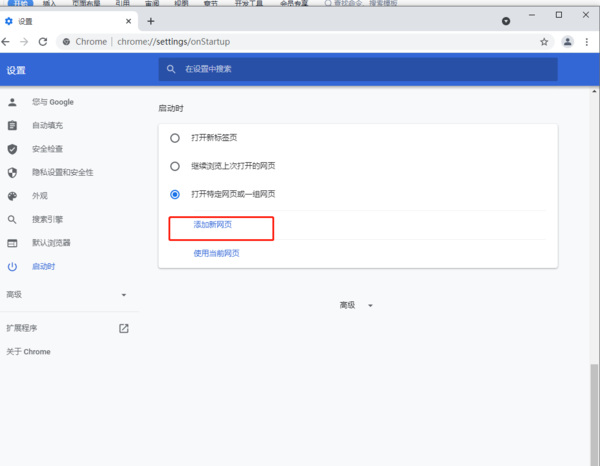Click the 使用当前网页 link

[216, 253]
